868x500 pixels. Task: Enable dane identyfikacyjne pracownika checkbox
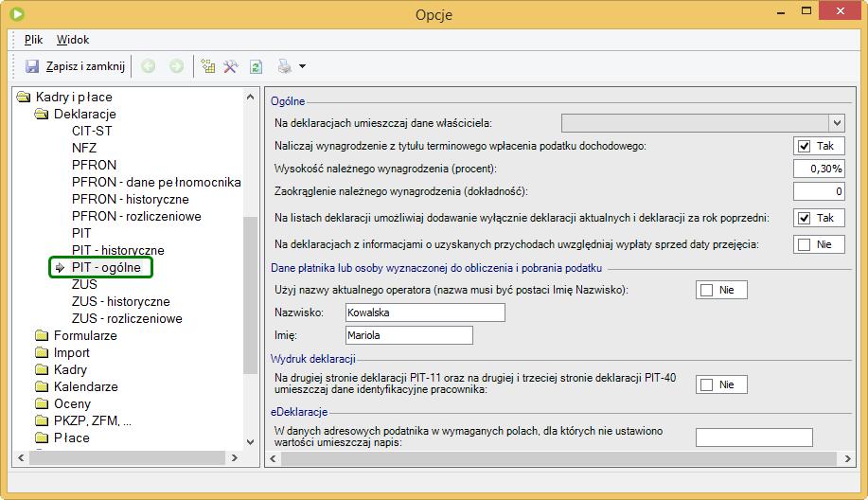[x=706, y=384]
